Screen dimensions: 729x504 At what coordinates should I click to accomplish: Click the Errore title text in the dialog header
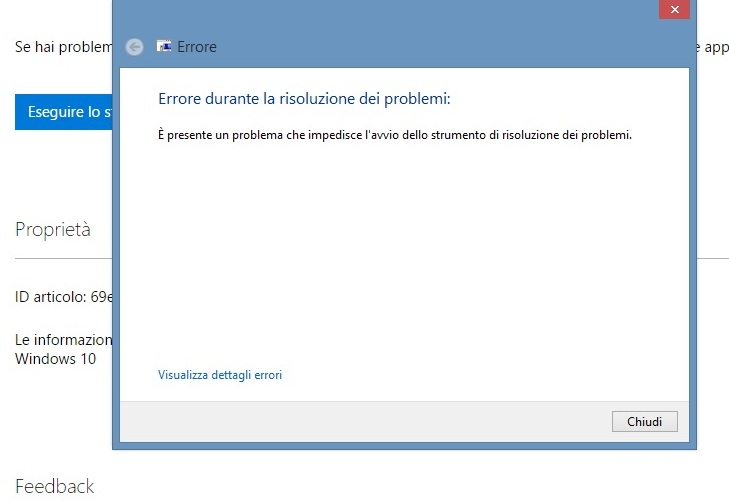(x=197, y=47)
